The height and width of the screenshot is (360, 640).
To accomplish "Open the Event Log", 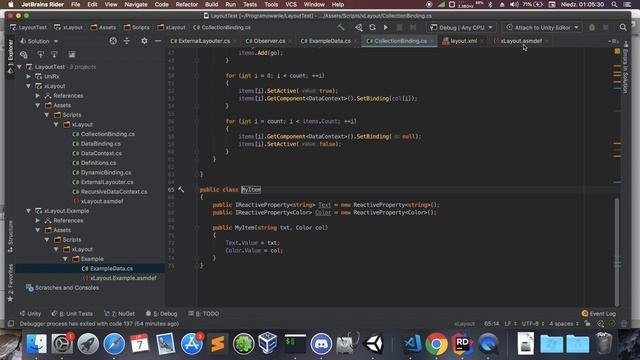I will [x=598, y=313].
